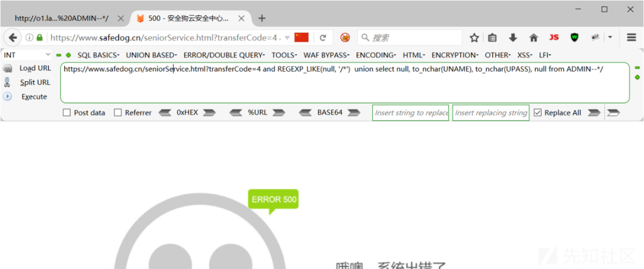Expand the UNION BASED menu
Screen dimensions: 644x269
(151, 55)
